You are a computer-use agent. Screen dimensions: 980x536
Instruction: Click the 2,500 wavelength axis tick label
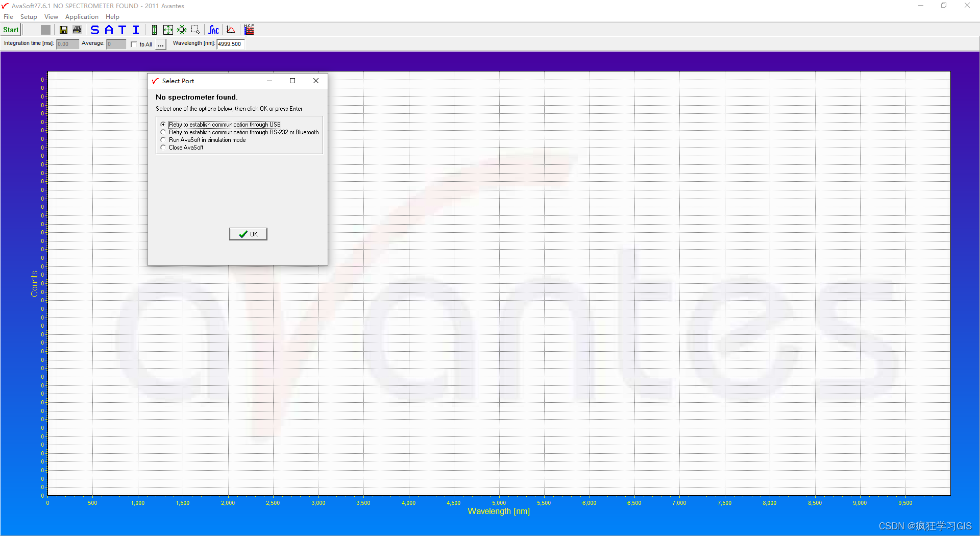[x=273, y=503]
